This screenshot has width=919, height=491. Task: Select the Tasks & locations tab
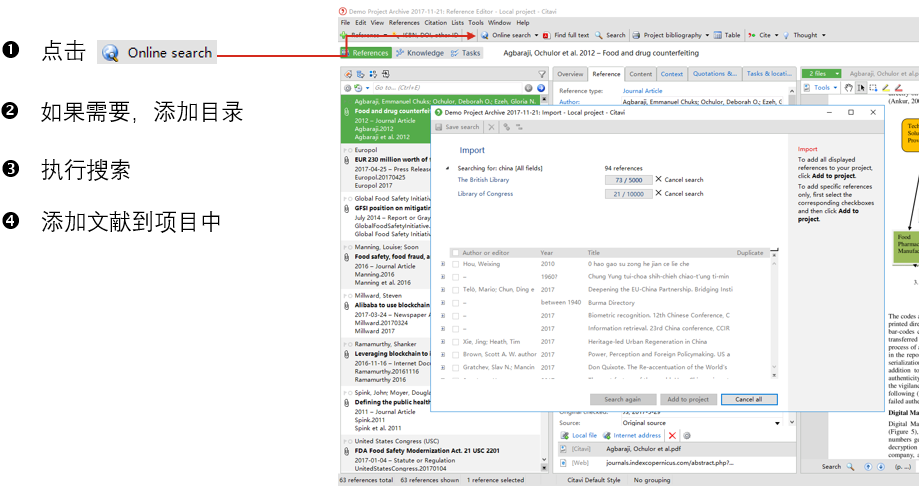769,74
